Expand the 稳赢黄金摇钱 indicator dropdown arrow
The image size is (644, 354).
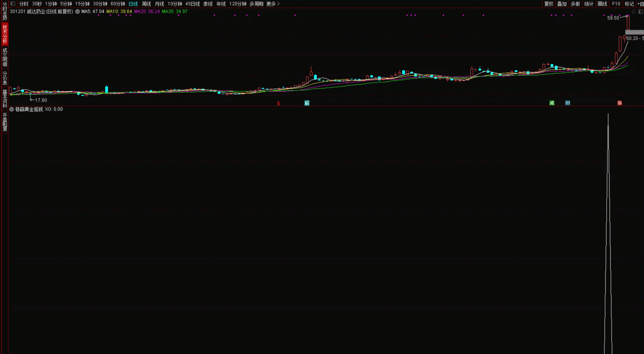[12, 109]
